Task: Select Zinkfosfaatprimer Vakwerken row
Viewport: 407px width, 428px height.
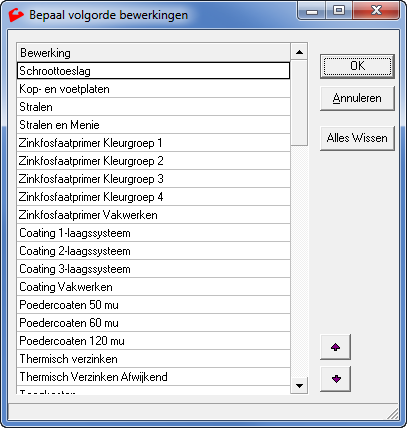Action: click(153, 215)
